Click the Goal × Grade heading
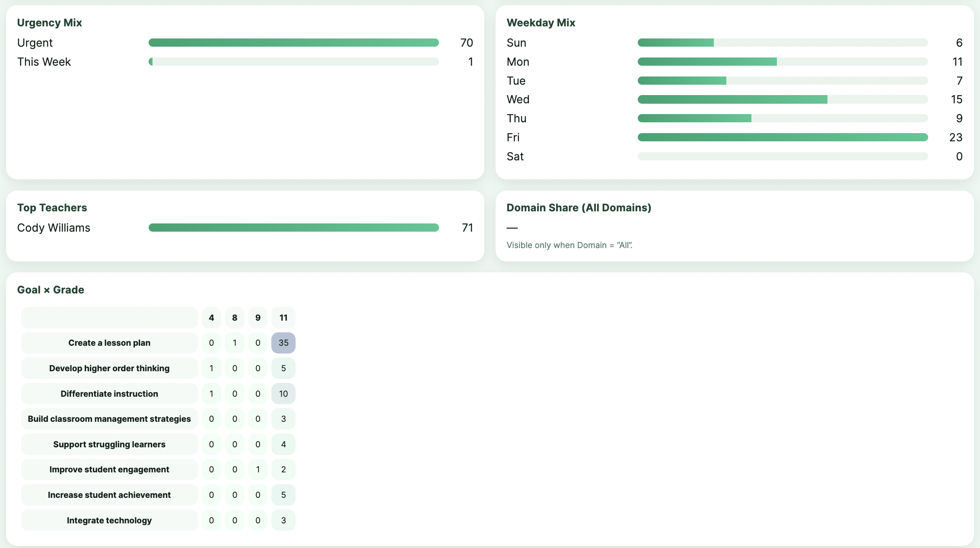 pyautogui.click(x=51, y=290)
